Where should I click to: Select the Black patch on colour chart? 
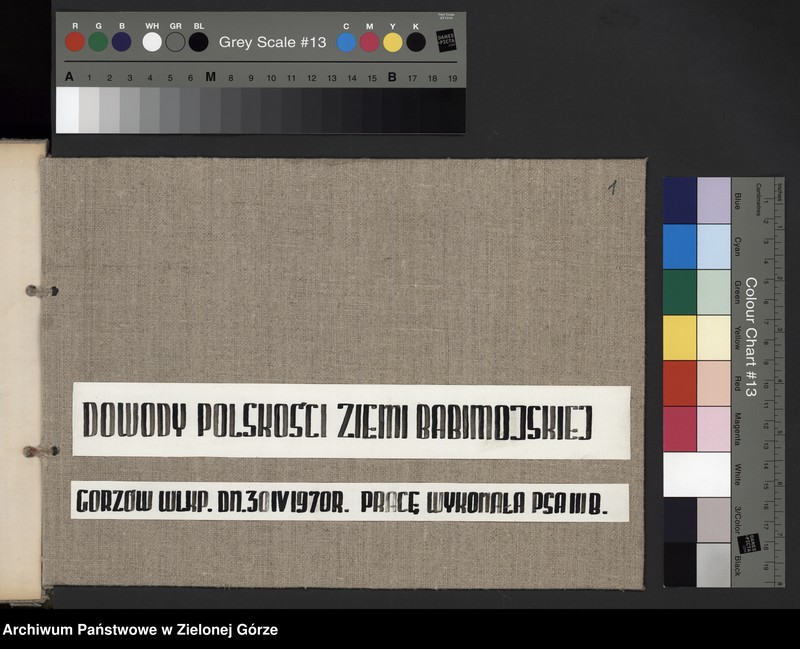(x=680, y=564)
